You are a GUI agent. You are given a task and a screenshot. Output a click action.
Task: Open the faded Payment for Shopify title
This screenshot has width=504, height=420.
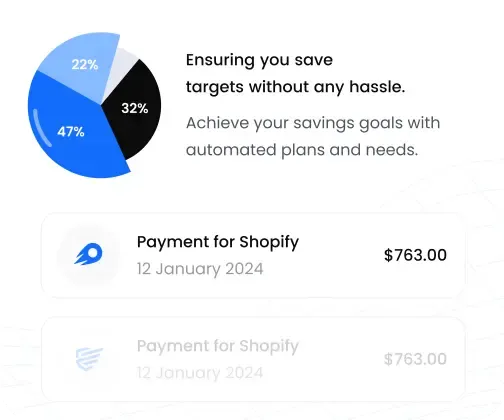pos(218,346)
